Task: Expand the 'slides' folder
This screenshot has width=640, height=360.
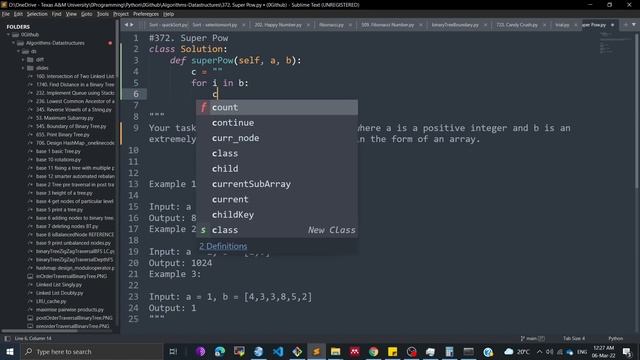Action: [x=23, y=68]
